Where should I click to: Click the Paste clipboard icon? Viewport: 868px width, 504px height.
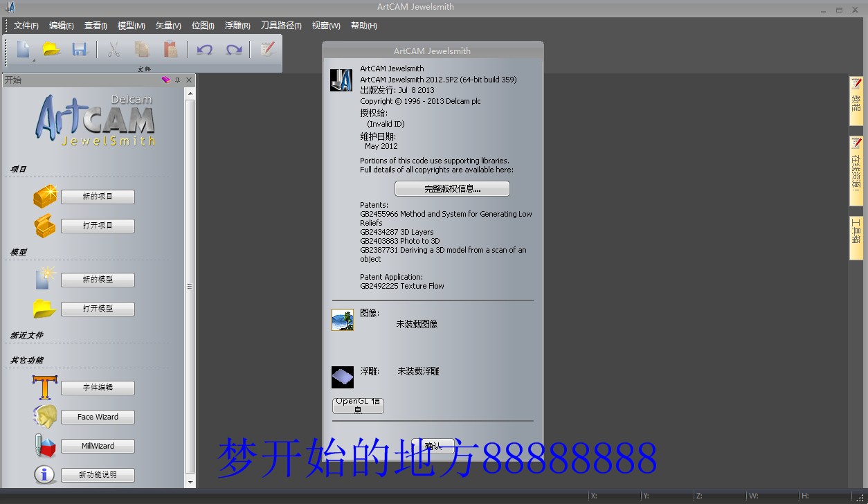coord(170,49)
